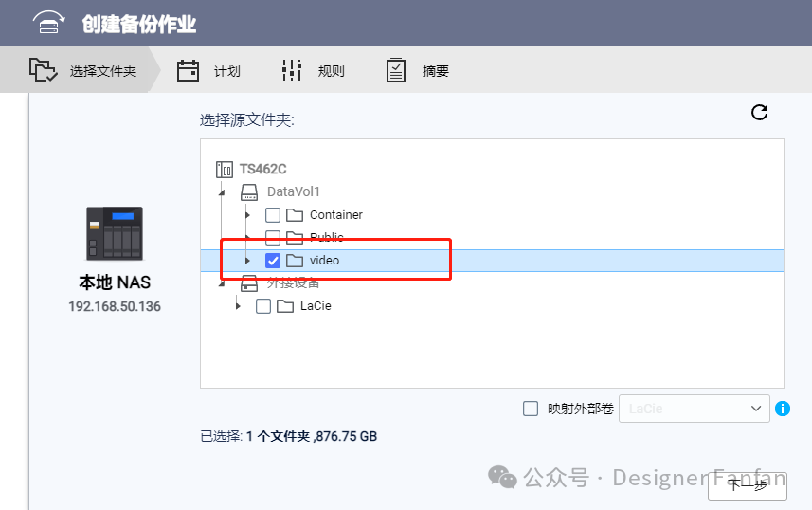Click the Container folder icon
This screenshot has height=510, width=812.
(x=294, y=215)
